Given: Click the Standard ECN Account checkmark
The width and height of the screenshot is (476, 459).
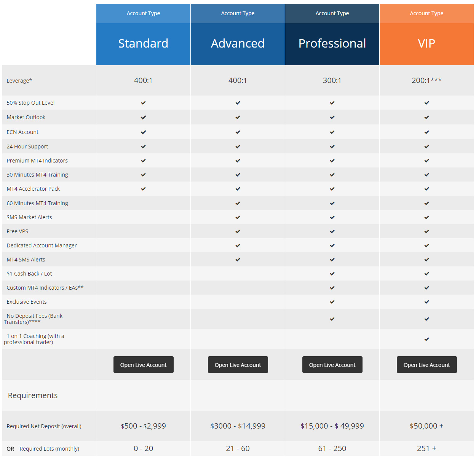Looking at the screenshot, I should pos(143,132).
